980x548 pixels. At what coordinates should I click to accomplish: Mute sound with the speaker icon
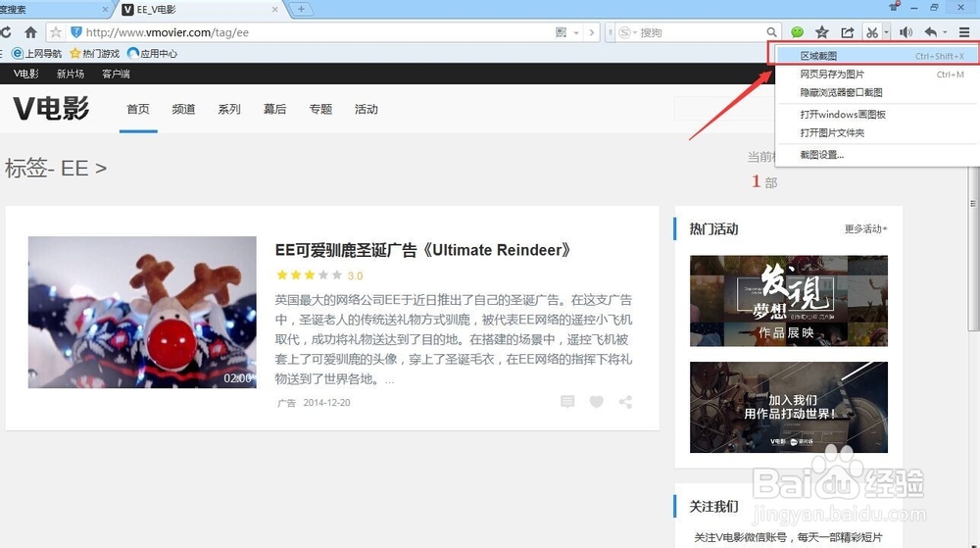pos(906,32)
